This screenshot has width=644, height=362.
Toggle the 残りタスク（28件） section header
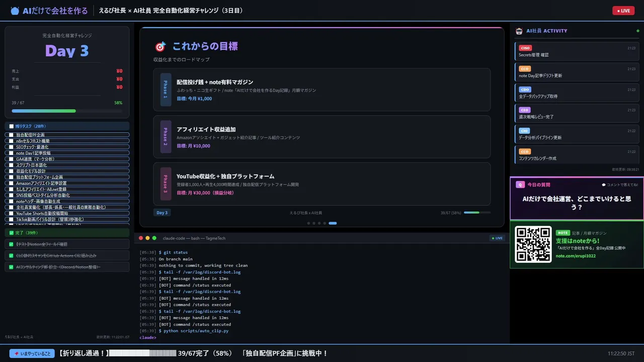pos(67,126)
